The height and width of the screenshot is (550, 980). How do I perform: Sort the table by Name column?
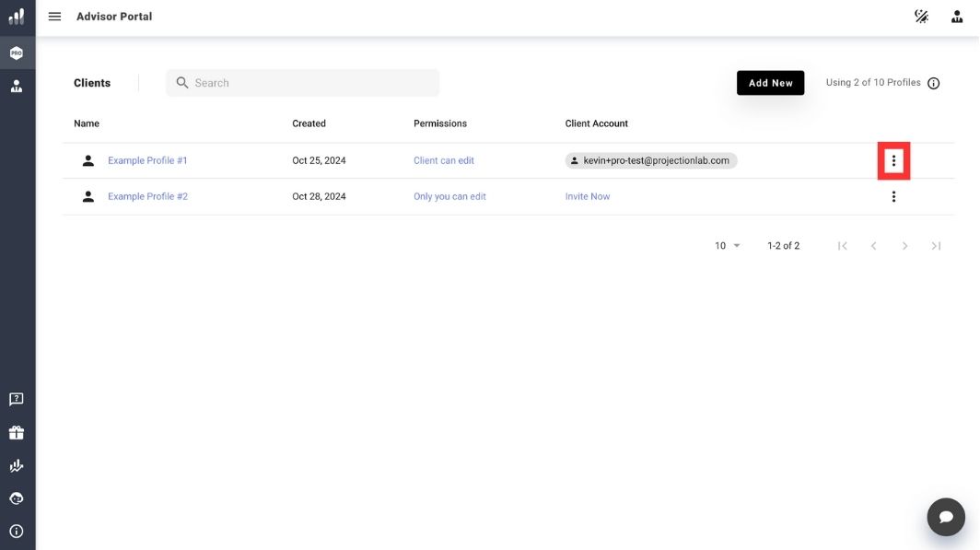[x=87, y=123]
